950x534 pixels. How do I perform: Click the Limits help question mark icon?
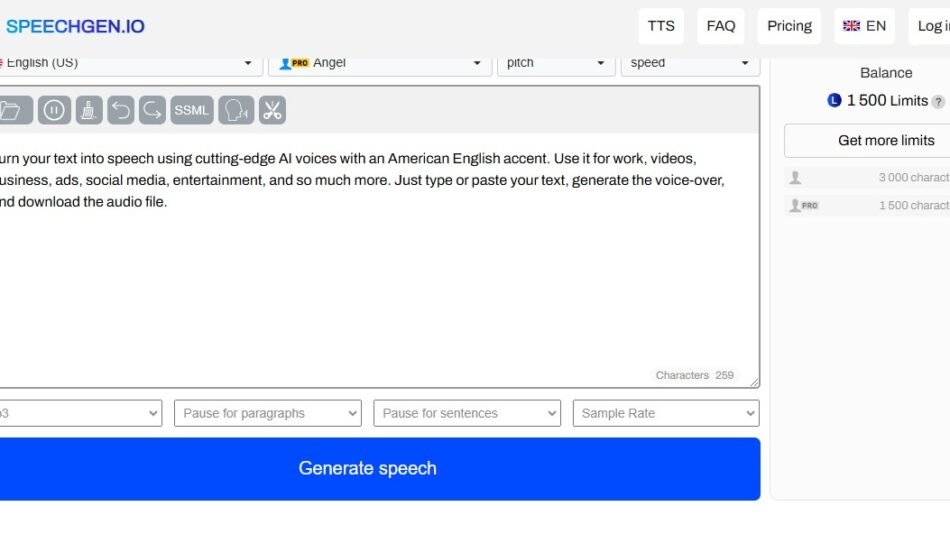938,102
